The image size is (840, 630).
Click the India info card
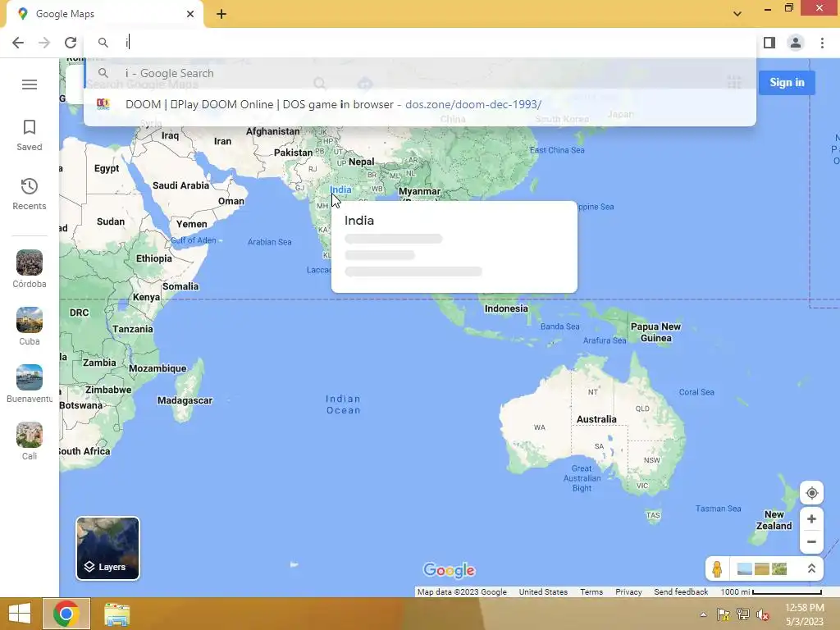coord(454,247)
